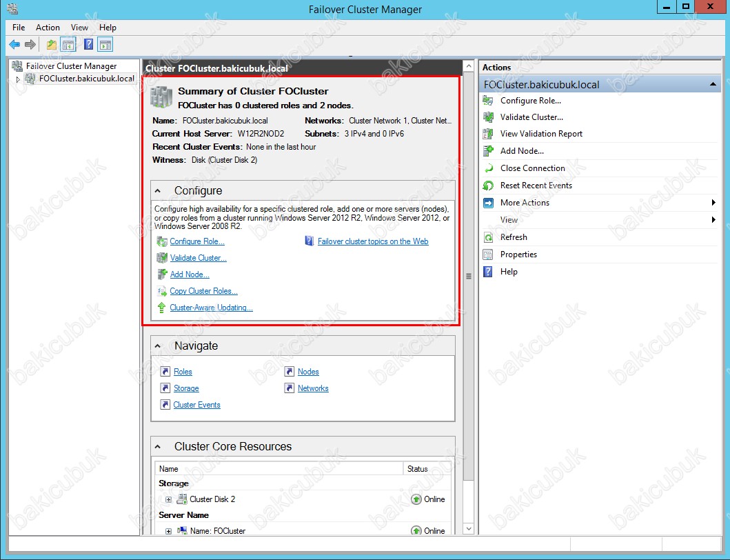This screenshot has width=730, height=560.
Task: Click the Status column header in Core Resources
Action: pos(427,469)
